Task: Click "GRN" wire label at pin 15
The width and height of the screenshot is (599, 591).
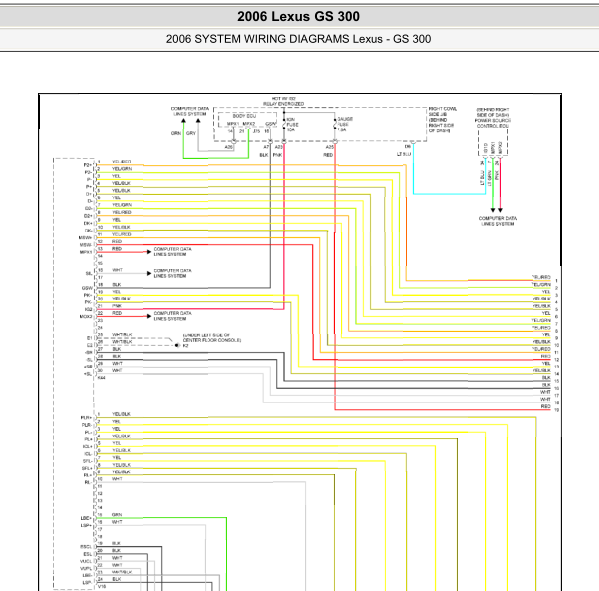Action: (117, 515)
